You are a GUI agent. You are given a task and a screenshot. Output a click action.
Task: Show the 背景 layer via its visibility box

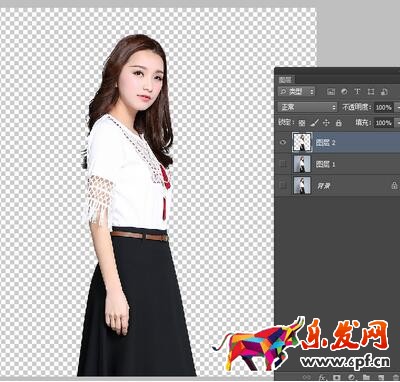[x=283, y=185]
